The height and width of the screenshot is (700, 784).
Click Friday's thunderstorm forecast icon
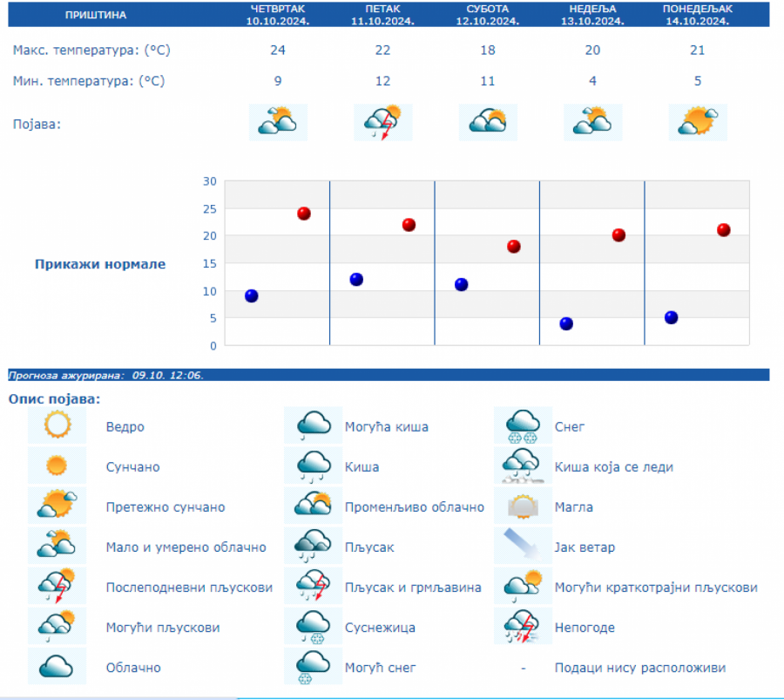[x=383, y=122]
